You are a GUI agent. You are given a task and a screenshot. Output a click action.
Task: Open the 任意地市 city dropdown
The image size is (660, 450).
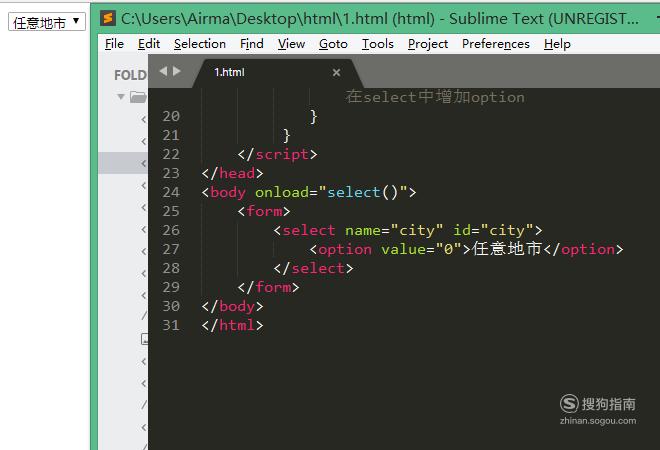click(x=47, y=21)
